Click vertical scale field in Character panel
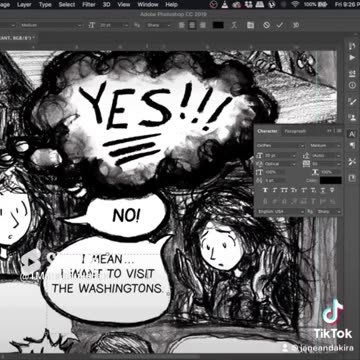360x360 pixels. pos(275,172)
